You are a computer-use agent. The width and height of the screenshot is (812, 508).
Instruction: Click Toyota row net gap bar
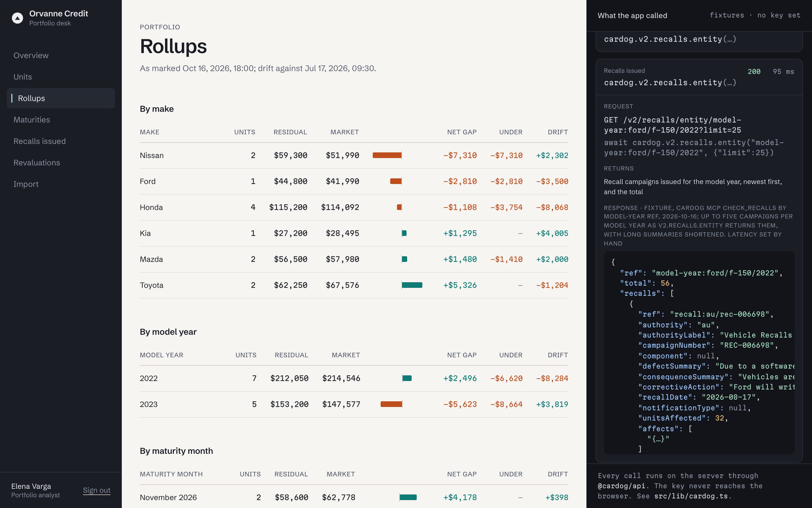coord(412,285)
